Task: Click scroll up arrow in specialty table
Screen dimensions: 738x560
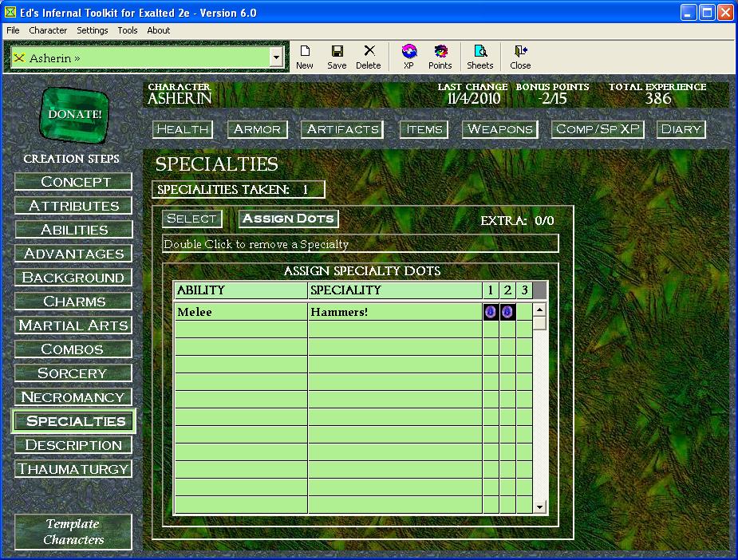Action: point(540,310)
